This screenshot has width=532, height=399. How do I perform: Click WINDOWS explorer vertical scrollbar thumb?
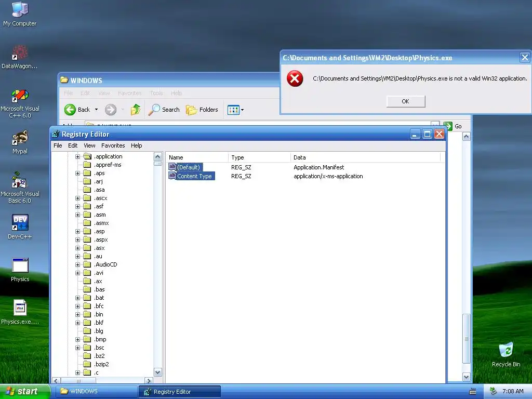pyautogui.click(x=467, y=339)
